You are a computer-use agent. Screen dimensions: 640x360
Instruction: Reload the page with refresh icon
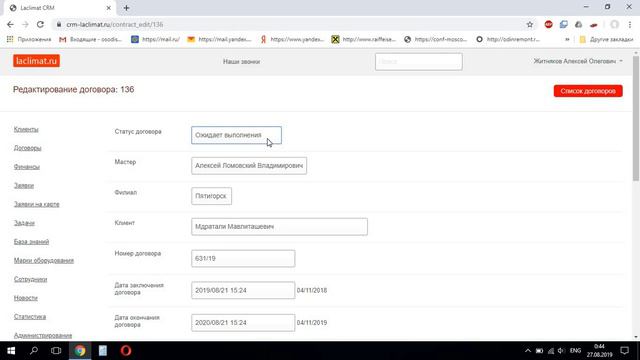[40, 24]
